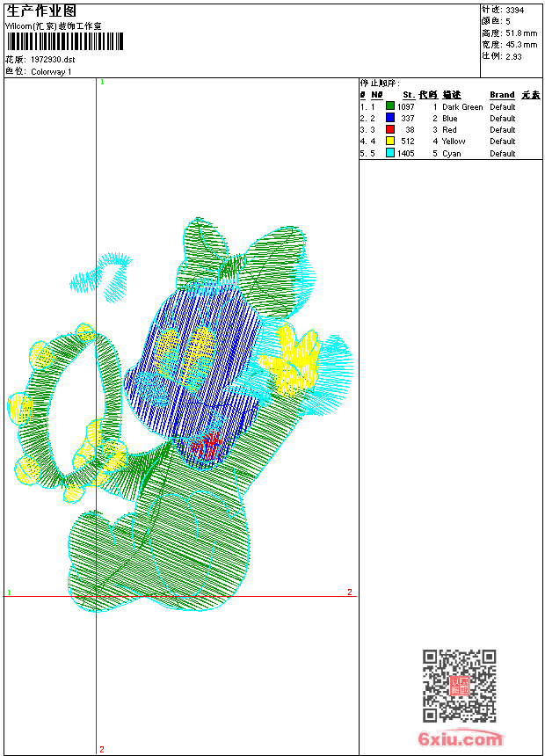545x756 pixels.
Task: Click the scale value 2.93
Action: click(x=513, y=56)
